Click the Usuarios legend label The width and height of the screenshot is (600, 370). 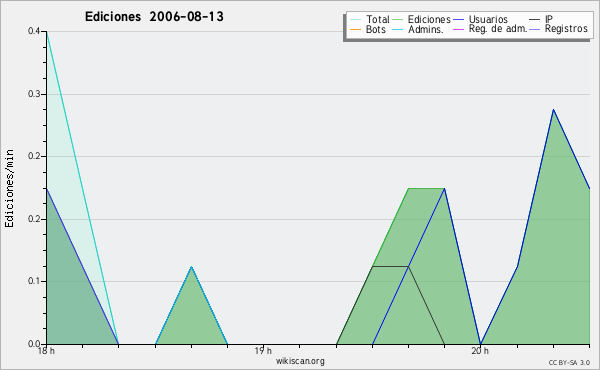pos(488,19)
